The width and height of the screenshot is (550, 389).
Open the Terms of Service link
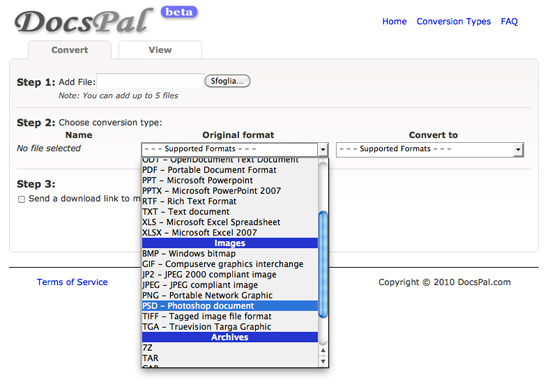coord(72,282)
